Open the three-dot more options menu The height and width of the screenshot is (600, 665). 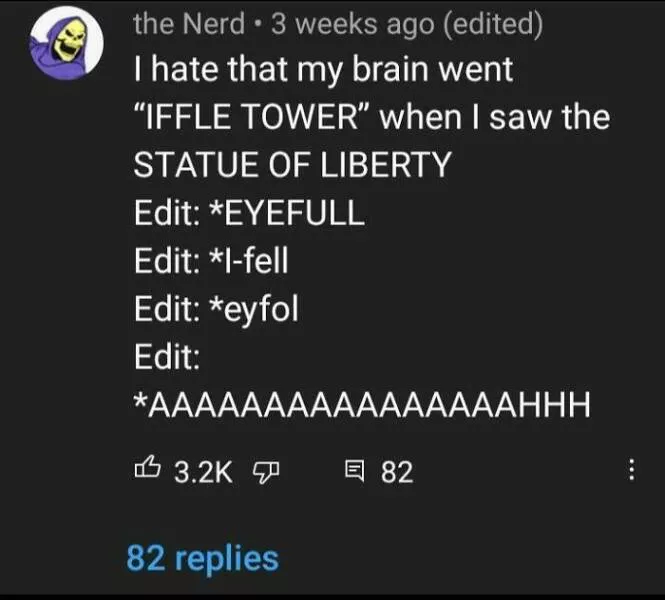pos(631,471)
